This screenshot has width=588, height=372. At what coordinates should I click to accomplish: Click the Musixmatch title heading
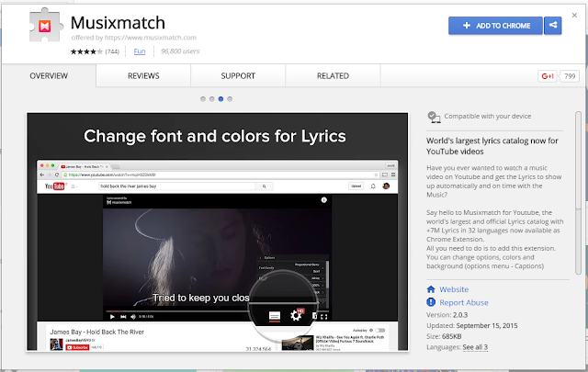[118, 23]
